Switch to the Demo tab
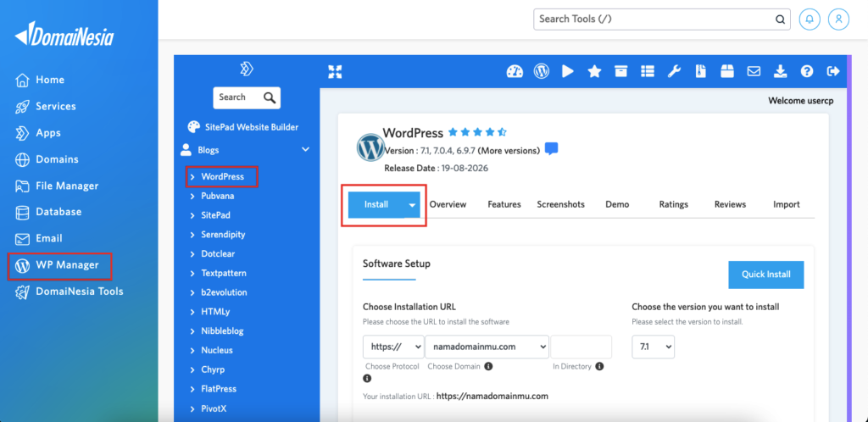868x422 pixels. point(617,204)
